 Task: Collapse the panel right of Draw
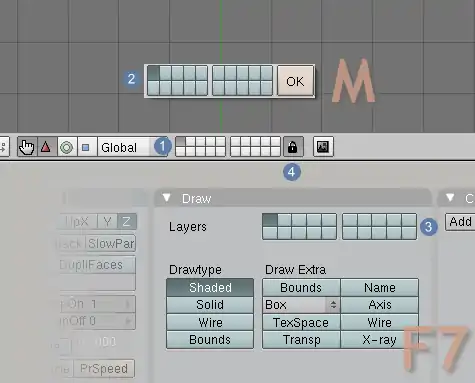coord(450,198)
